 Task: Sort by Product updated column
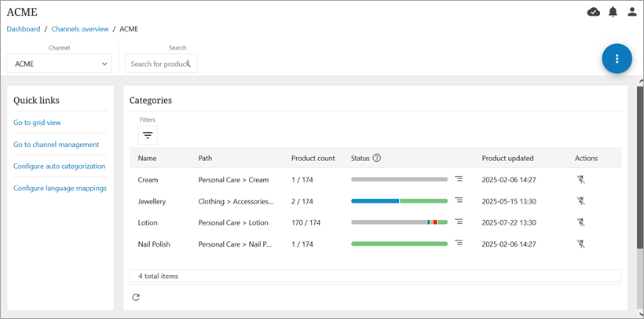(x=508, y=158)
